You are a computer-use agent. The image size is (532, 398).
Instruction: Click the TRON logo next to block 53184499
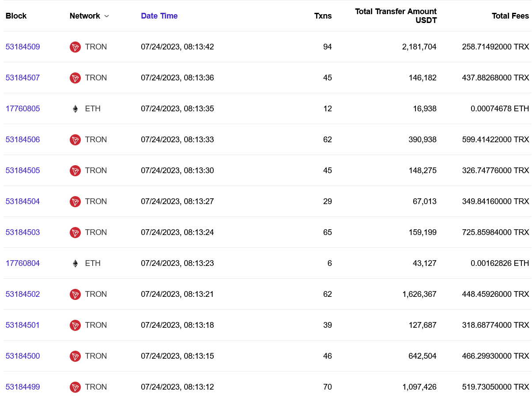click(75, 387)
